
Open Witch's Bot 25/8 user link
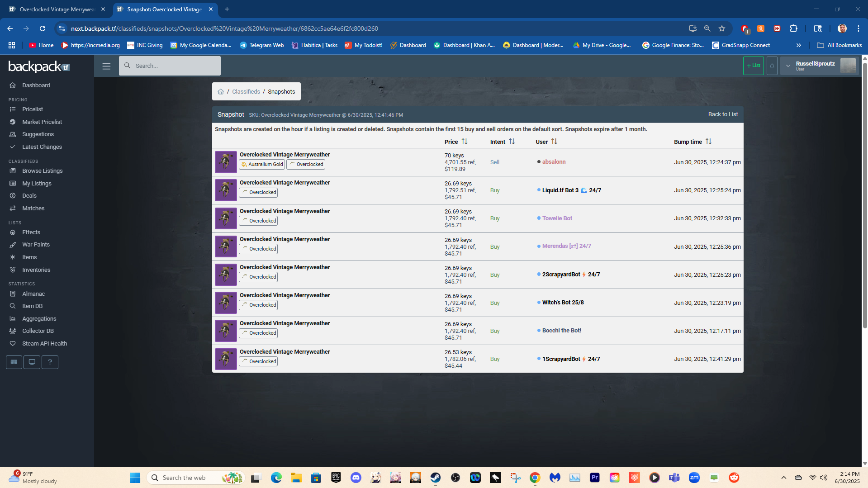coord(563,303)
